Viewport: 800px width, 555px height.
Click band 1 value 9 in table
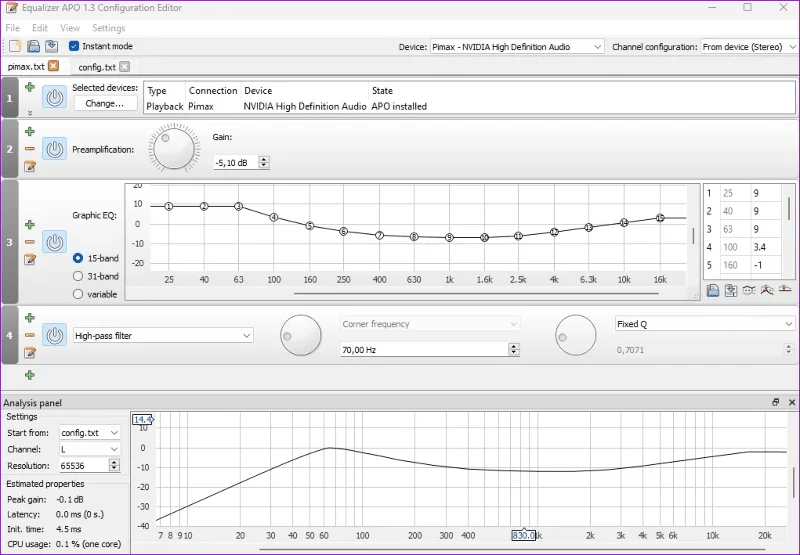[x=766, y=193]
